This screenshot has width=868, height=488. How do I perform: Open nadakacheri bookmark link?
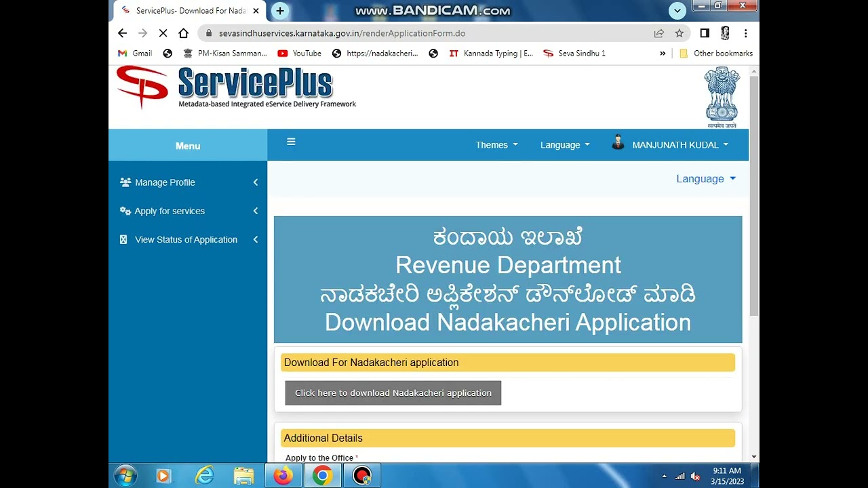click(375, 54)
